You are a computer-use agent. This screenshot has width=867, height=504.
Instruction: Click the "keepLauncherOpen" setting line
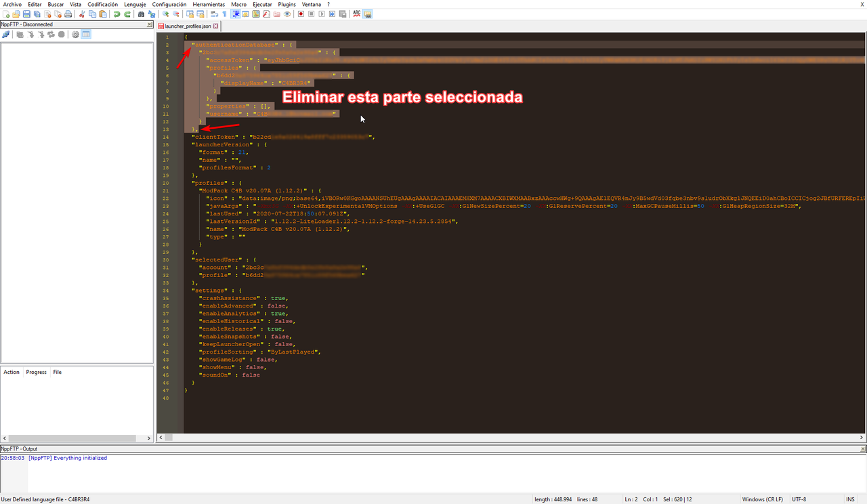point(247,344)
